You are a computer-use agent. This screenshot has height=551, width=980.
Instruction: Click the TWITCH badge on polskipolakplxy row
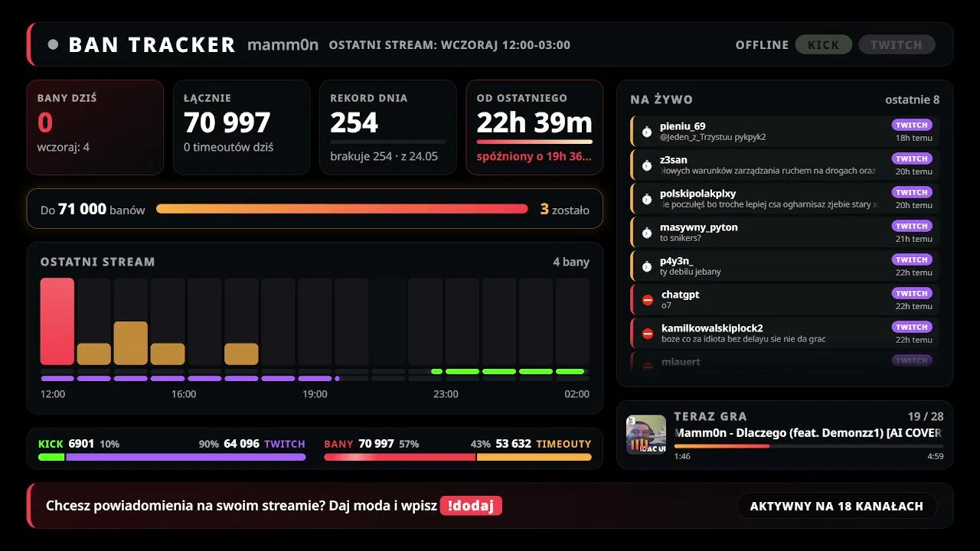point(912,192)
